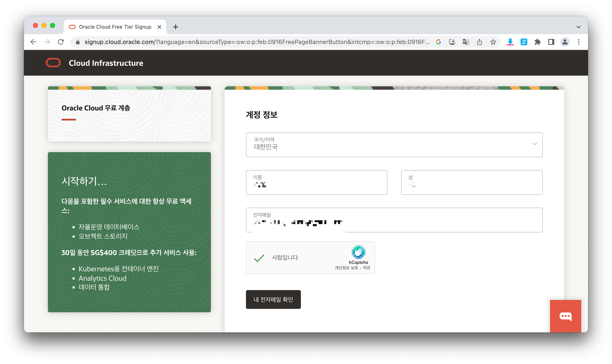Click the Google Translate toolbar icon
Image resolution: width=612 pixels, height=364 pixels.
tap(466, 42)
